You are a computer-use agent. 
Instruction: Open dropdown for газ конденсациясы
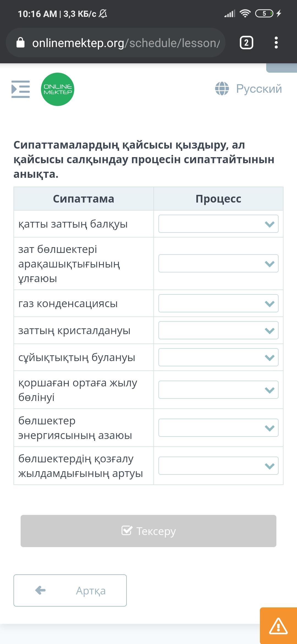coord(218,303)
